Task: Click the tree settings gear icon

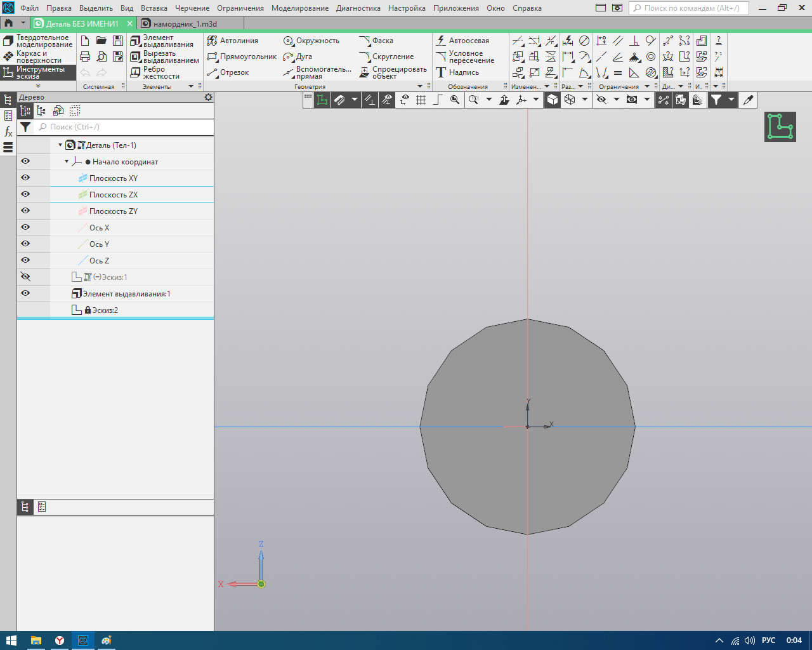Action: coord(208,97)
